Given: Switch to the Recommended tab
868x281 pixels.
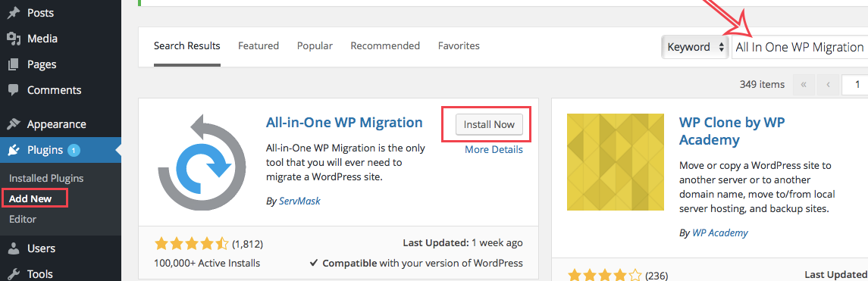Looking at the screenshot, I should coord(385,46).
